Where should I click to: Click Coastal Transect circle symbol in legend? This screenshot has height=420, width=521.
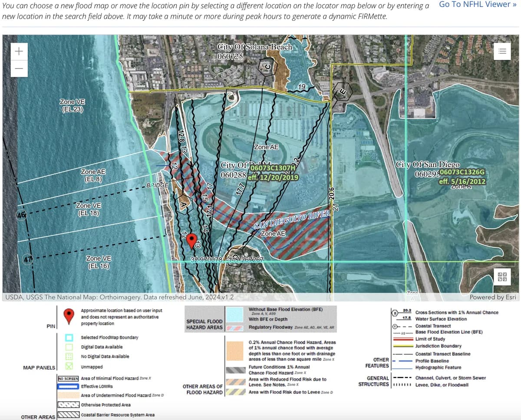[395, 326]
